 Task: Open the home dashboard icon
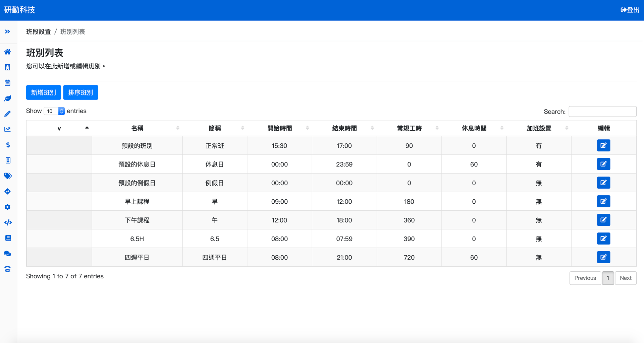7,52
